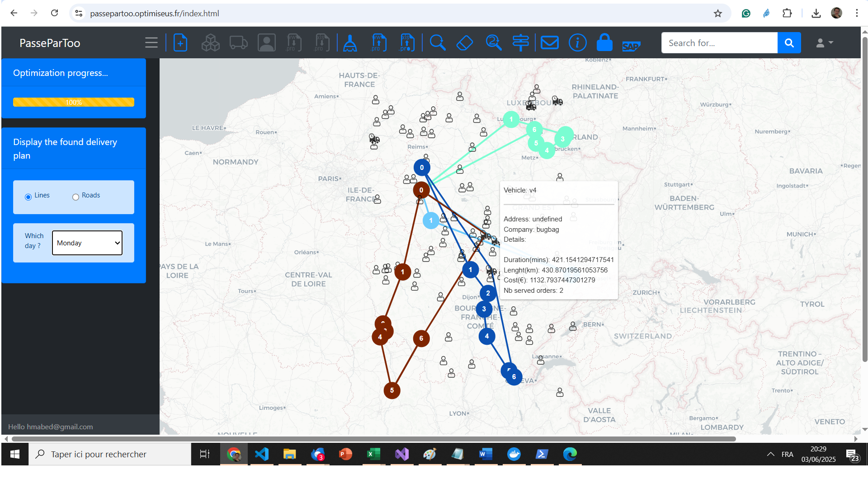Open the user account dropdown
The width and height of the screenshot is (868, 488).
(825, 43)
